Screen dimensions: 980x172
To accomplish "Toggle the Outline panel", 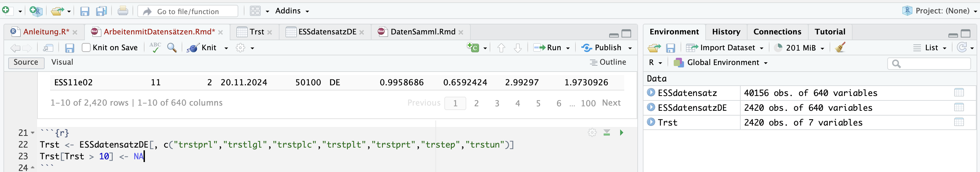I will point(607,62).
